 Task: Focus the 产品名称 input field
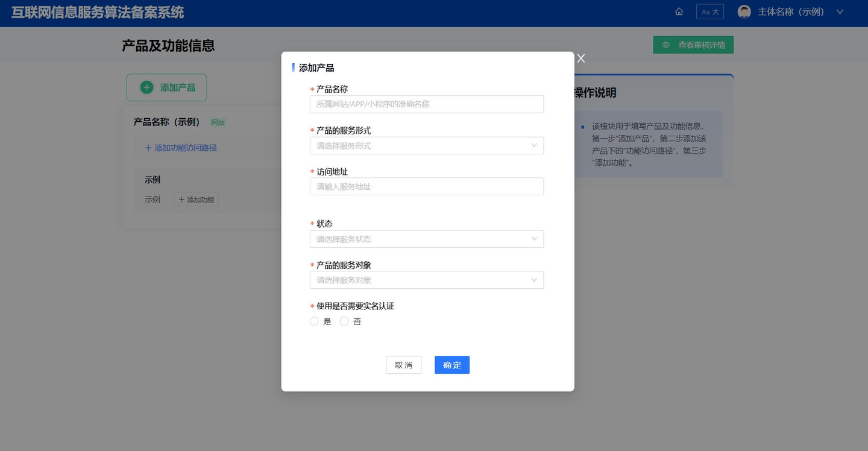pyautogui.click(x=427, y=104)
